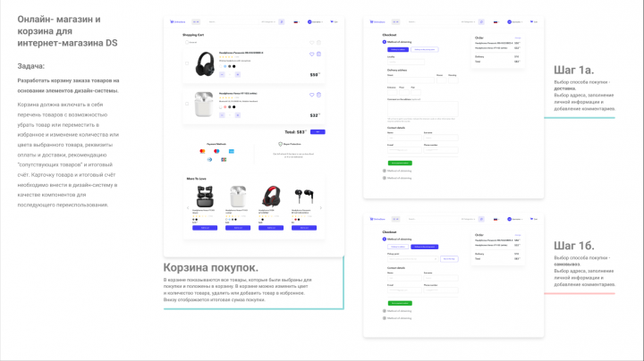The image size is (644, 361).
Task: Click the Onlinestore logo in Step 1b mockup
Action: [377, 219]
